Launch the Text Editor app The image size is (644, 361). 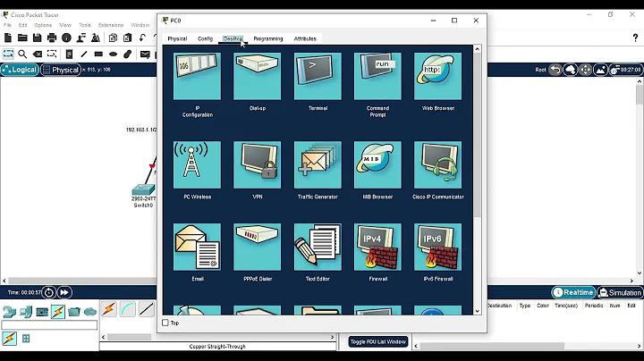(x=318, y=247)
